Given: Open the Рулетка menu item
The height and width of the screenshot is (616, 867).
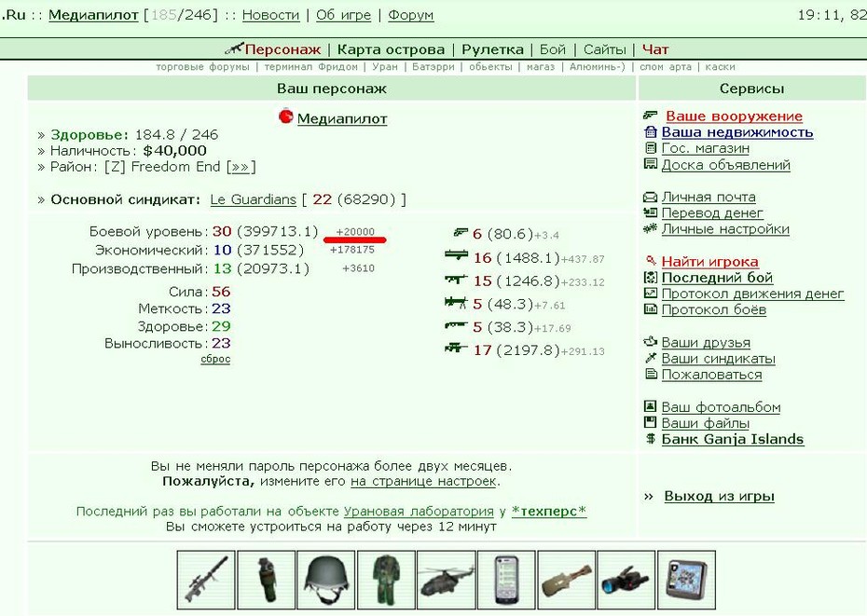Looking at the screenshot, I should [492, 49].
